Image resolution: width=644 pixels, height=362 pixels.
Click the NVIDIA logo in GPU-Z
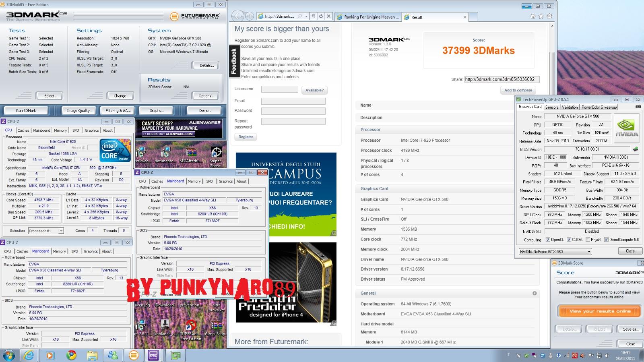[626, 128]
